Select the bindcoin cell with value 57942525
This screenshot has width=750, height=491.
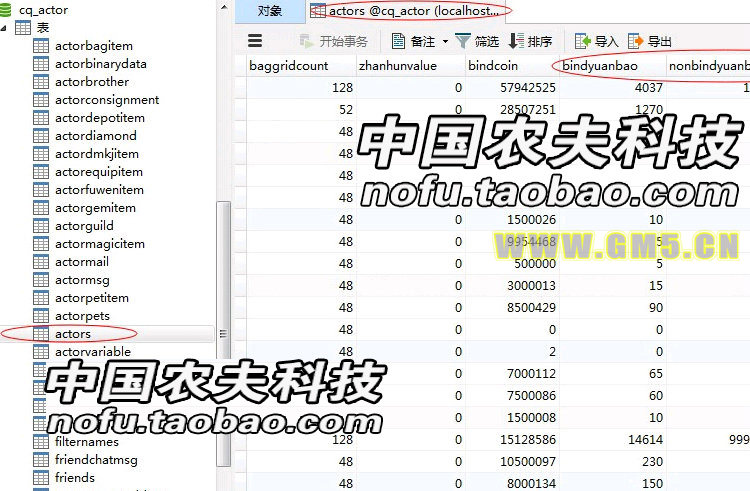pyautogui.click(x=512, y=89)
